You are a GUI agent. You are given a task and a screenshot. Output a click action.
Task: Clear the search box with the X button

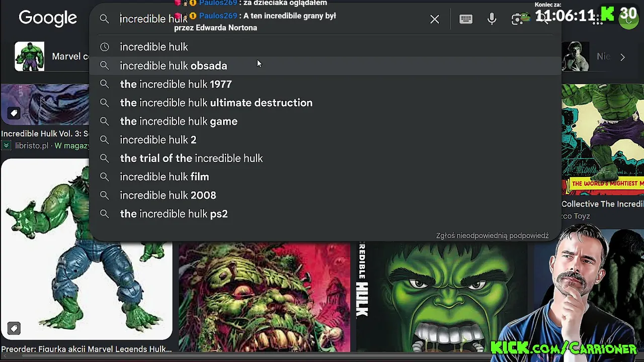click(x=435, y=19)
